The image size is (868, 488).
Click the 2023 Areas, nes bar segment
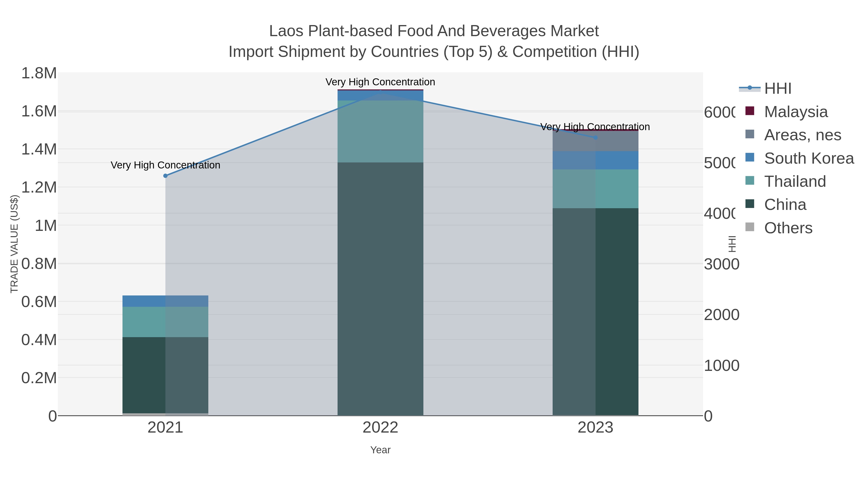coord(595,141)
